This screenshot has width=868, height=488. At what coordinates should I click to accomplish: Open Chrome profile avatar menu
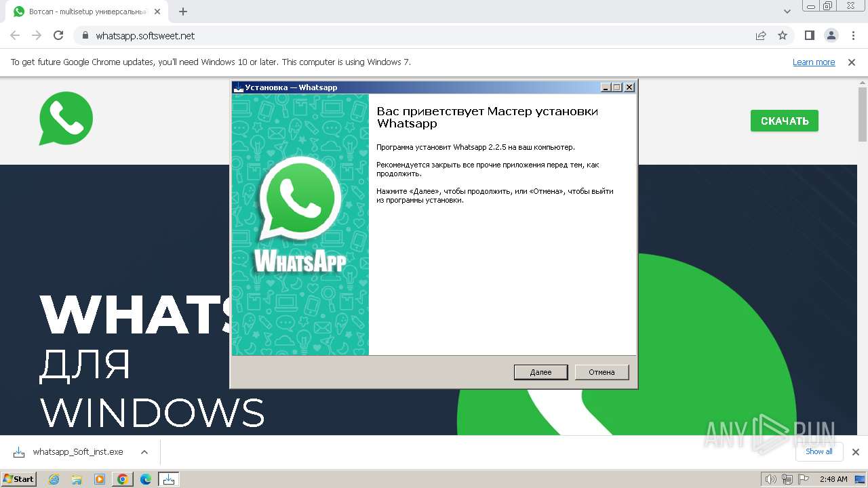click(x=831, y=35)
